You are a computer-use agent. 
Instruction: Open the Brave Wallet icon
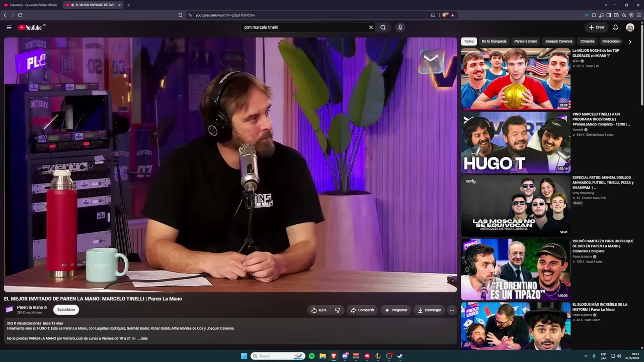point(616,15)
